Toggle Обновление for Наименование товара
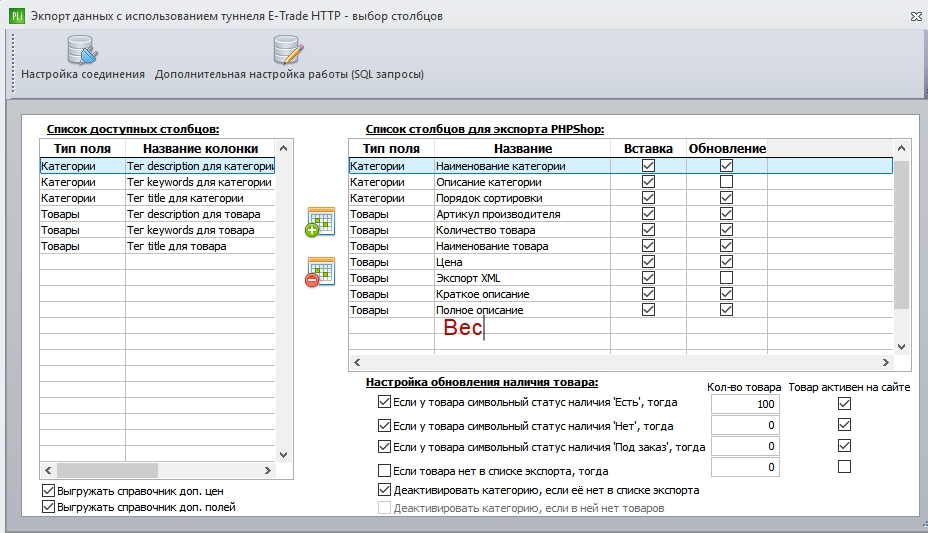The image size is (928, 533). click(x=726, y=245)
